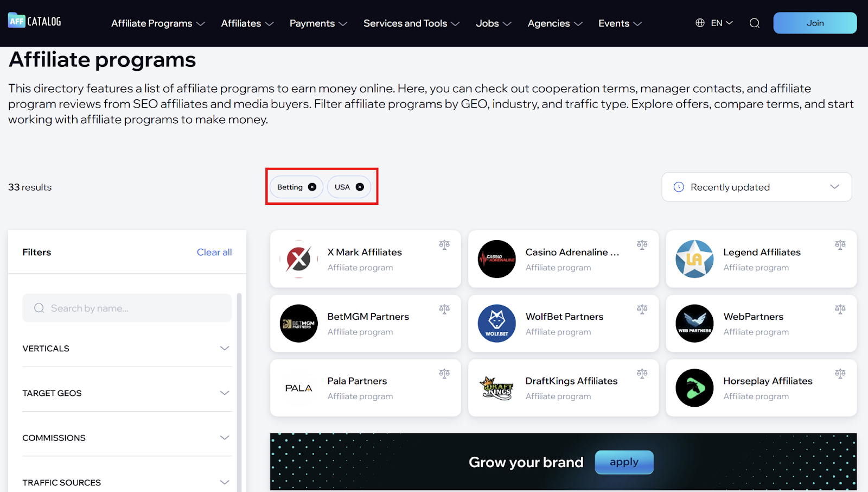The width and height of the screenshot is (868, 492).
Task: Click the Join button
Action: pos(814,23)
